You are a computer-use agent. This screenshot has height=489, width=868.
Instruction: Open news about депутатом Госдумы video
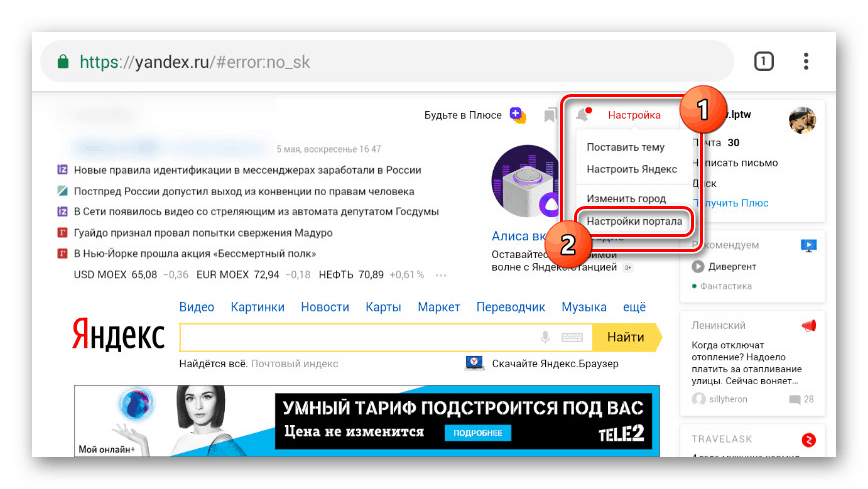(x=256, y=212)
